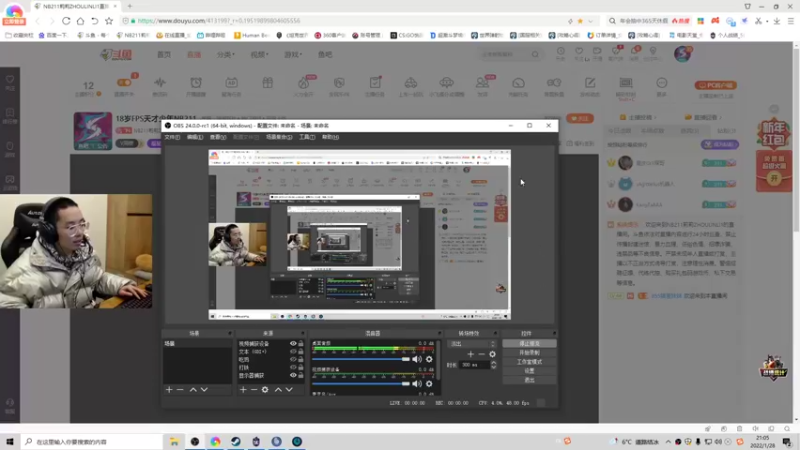The image size is (800, 450).
Task: Remove selected scene with minus icon
Action: point(180,390)
